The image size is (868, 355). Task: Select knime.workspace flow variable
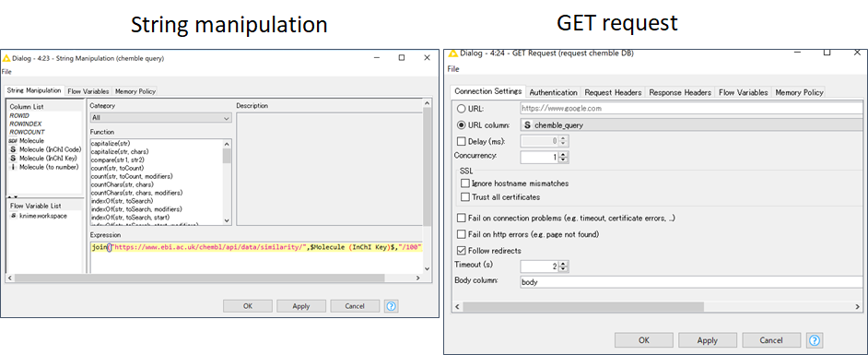click(x=39, y=216)
